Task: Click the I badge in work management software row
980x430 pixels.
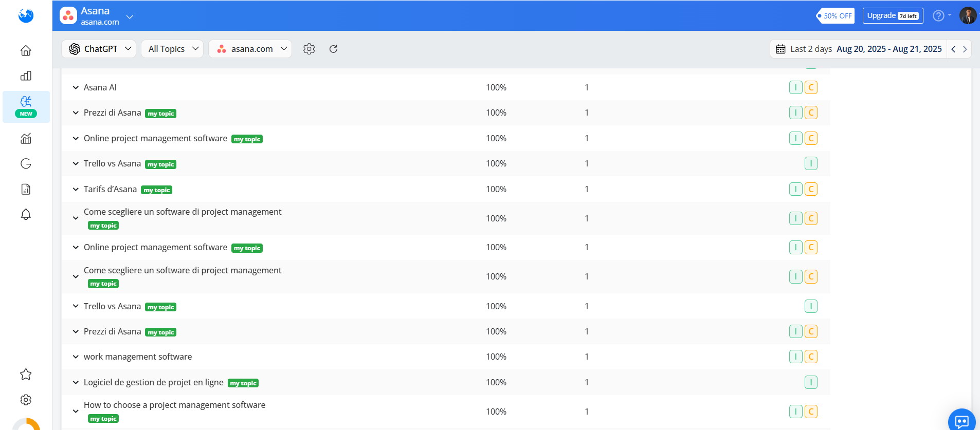Action: pyautogui.click(x=795, y=357)
